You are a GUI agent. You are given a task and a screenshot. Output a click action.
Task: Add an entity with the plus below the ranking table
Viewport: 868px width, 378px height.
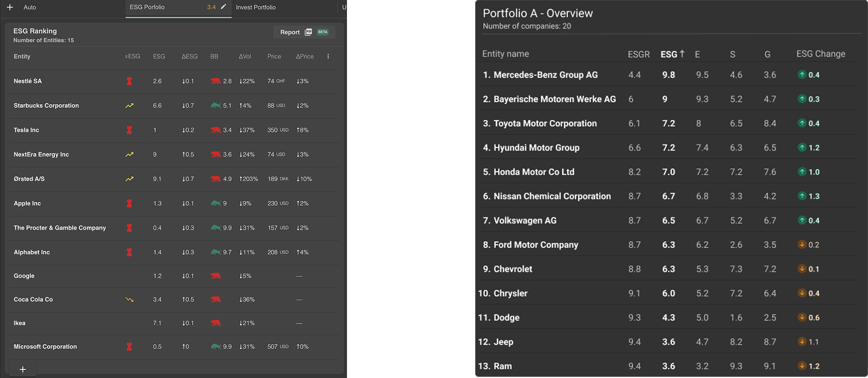click(23, 369)
